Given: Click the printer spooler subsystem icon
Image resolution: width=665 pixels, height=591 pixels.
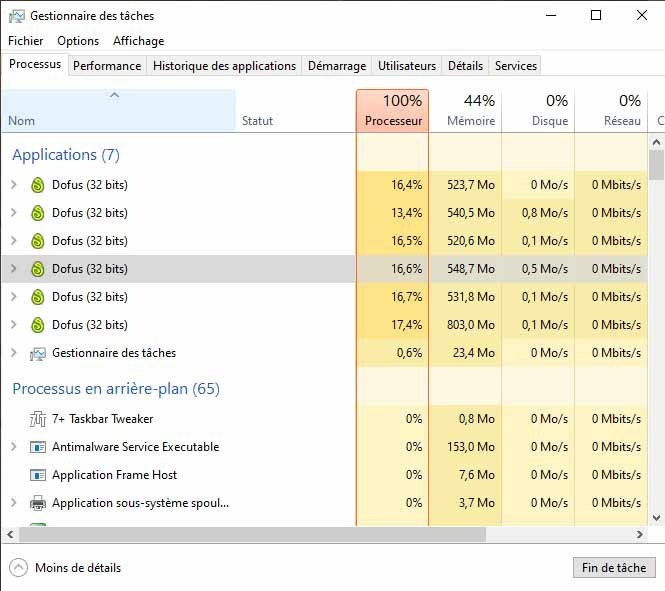Looking at the screenshot, I should click(38, 503).
